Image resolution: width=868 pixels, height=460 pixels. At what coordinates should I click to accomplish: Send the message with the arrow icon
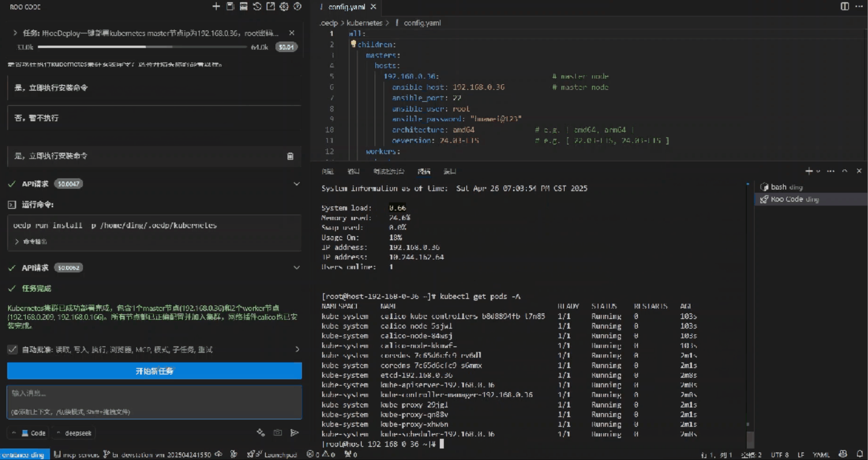pos(295,433)
